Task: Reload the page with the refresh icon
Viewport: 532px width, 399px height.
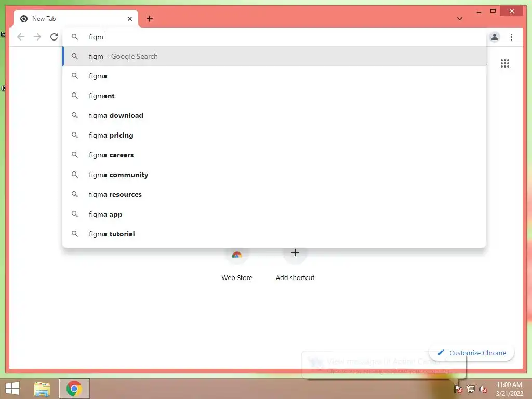Action: click(54, 37)
